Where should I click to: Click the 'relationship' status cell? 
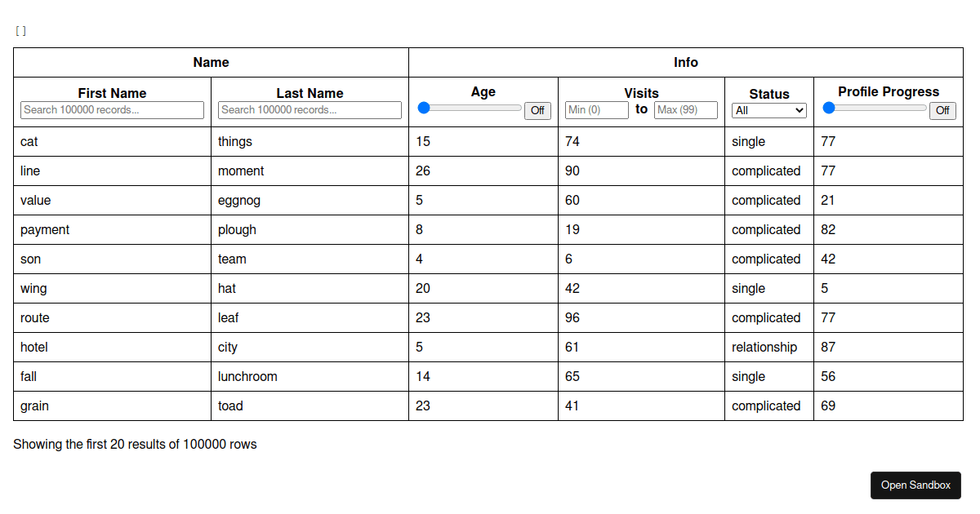click(764, 348)
